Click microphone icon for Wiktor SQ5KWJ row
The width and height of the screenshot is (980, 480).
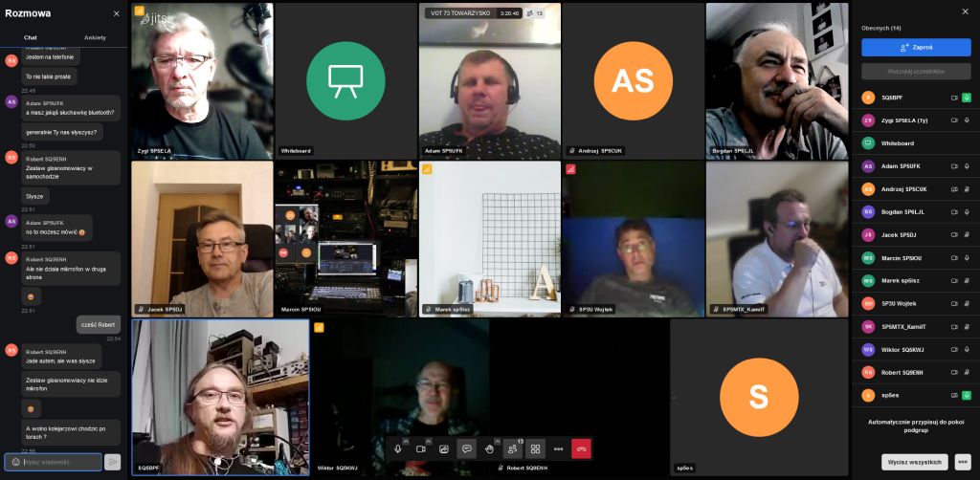point(967,350)
